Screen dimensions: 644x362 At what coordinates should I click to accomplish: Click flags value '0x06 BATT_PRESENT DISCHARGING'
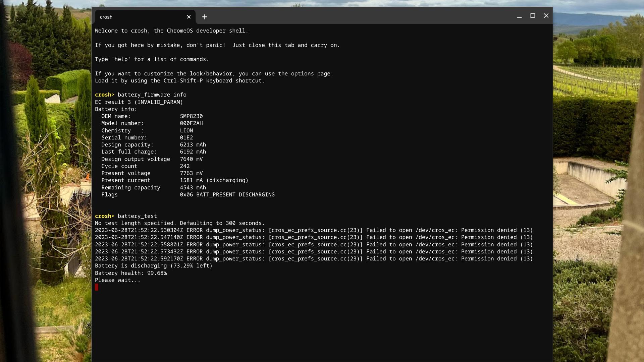[x=227, y=195]
